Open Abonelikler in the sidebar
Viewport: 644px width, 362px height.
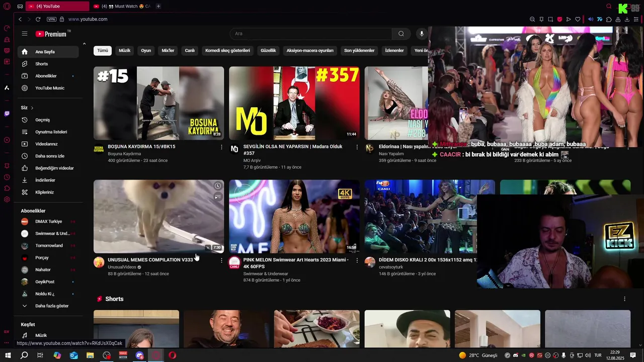point(48,76)
